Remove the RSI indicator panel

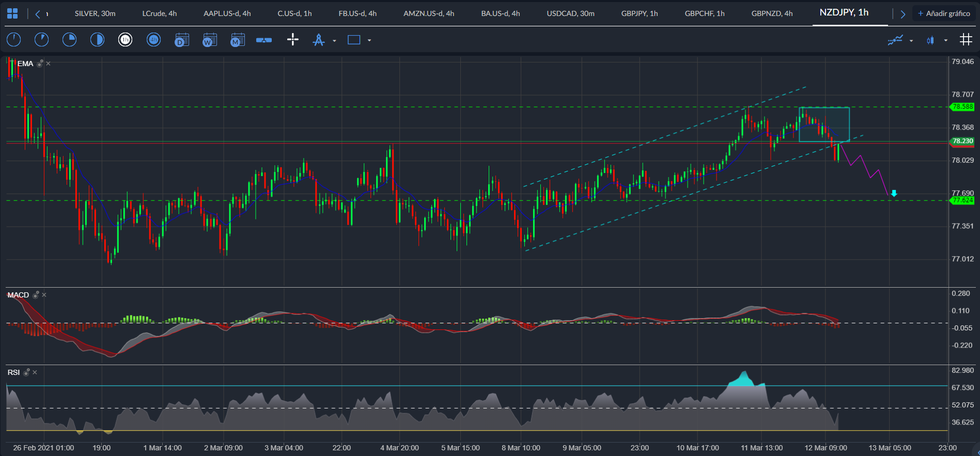(x=35, y=372)
